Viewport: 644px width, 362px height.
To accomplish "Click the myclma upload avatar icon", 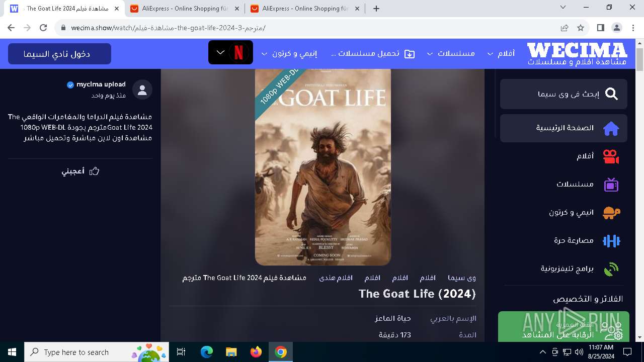I will (142, 90).
